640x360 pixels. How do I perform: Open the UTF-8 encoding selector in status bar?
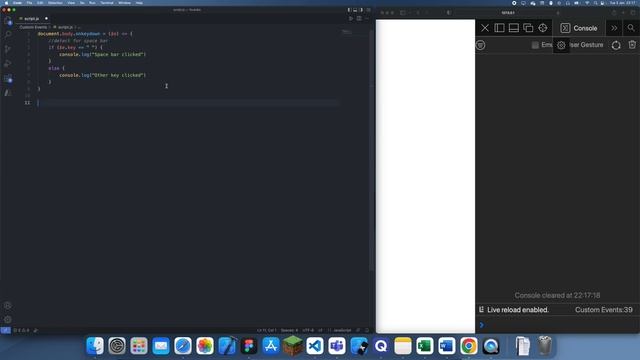click(308, 330)
